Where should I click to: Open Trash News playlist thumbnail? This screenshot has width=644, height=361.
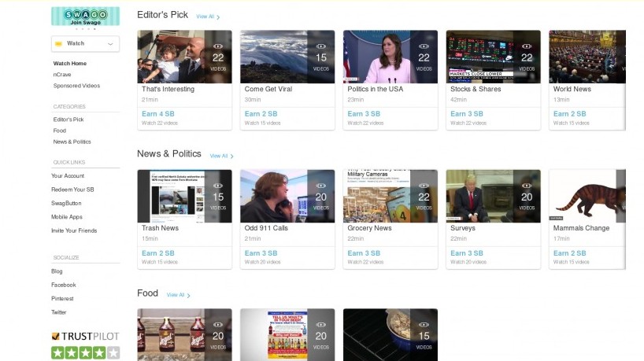pos(184,196)
